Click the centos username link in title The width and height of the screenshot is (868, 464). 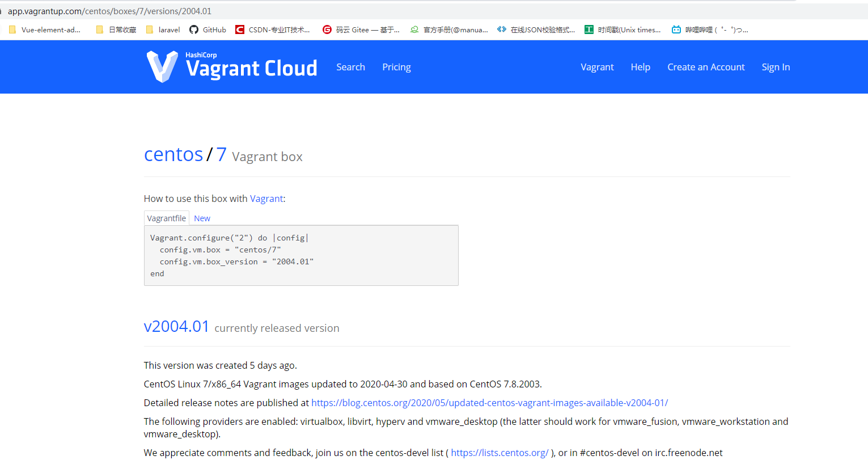point(173,154)
